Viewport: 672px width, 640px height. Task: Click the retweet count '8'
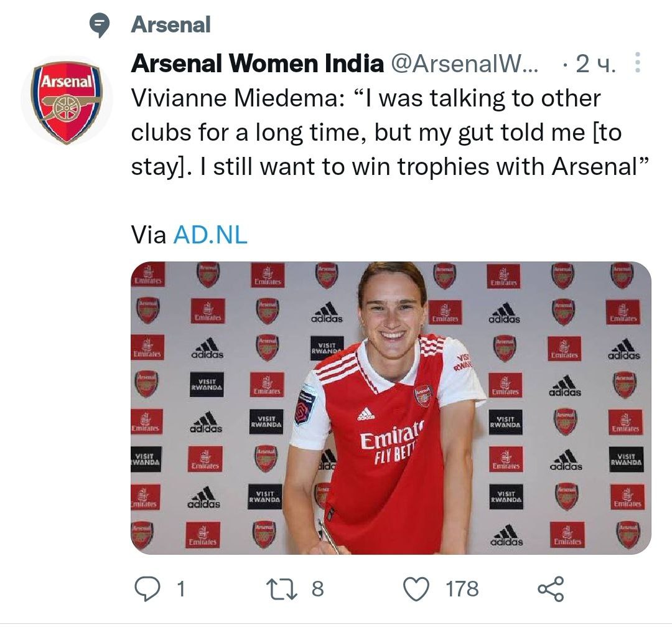click(317, 589)
